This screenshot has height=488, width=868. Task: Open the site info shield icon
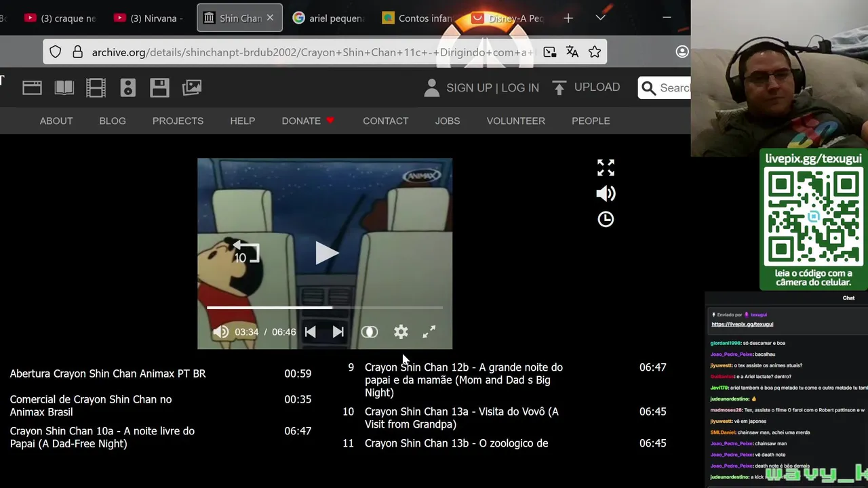click(x=56, y=52)
